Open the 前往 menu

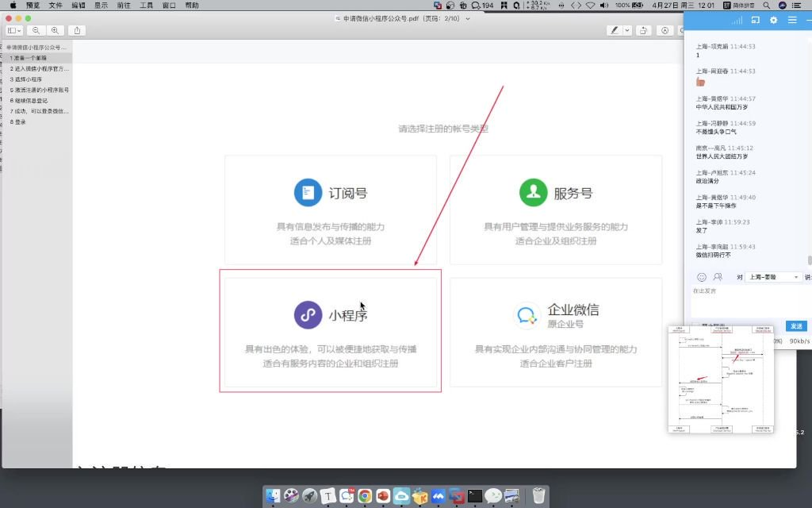[x=124, y=6]
